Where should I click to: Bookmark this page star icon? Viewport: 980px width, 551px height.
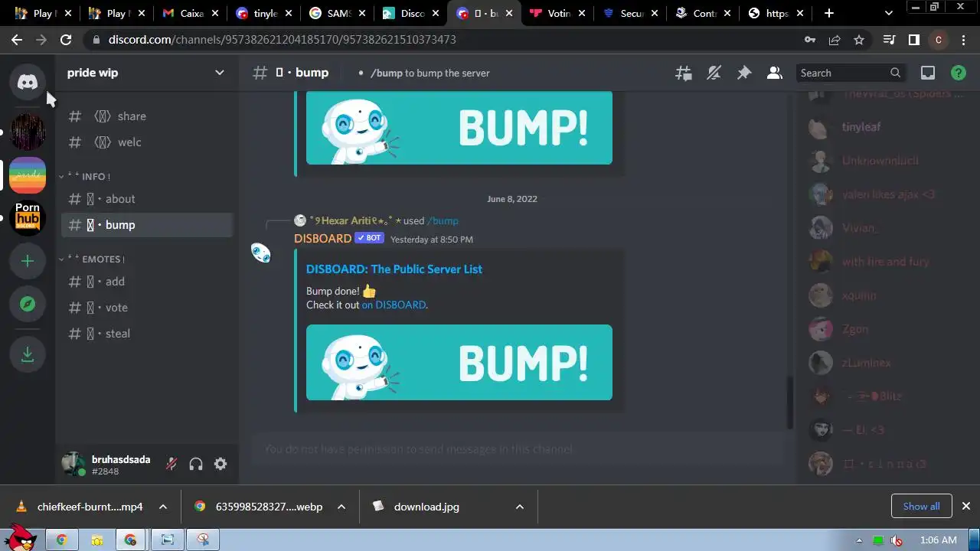click(859, 40)
